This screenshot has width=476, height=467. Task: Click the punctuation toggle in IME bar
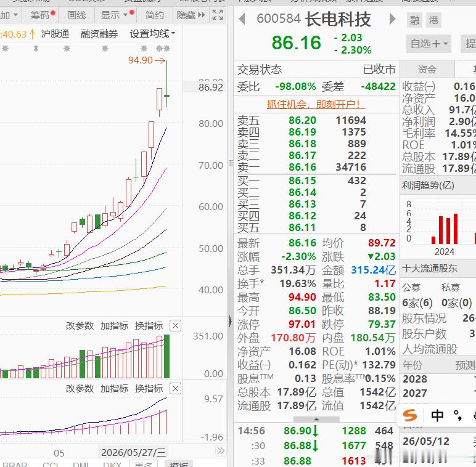click(x=458, y=415)
